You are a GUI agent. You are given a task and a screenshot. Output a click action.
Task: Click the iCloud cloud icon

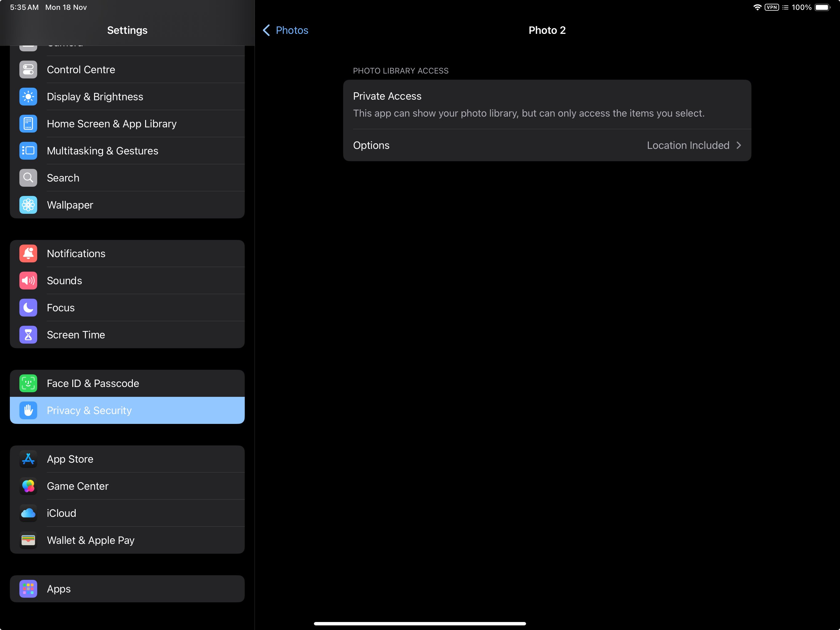(28, 513)
